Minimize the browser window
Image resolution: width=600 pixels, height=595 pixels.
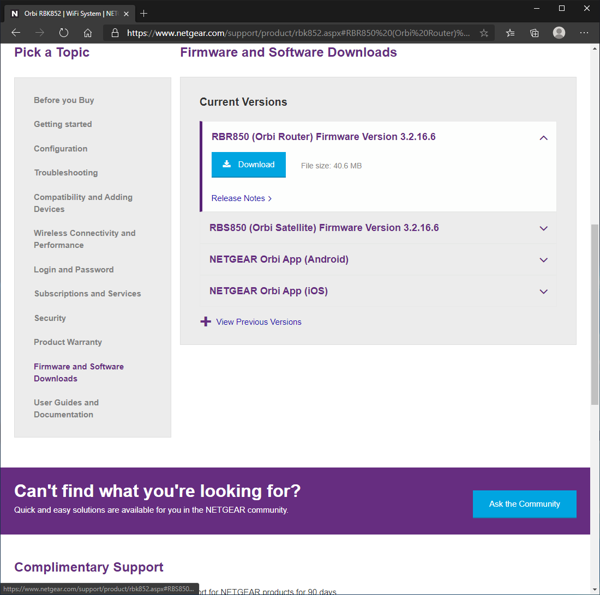536,8
